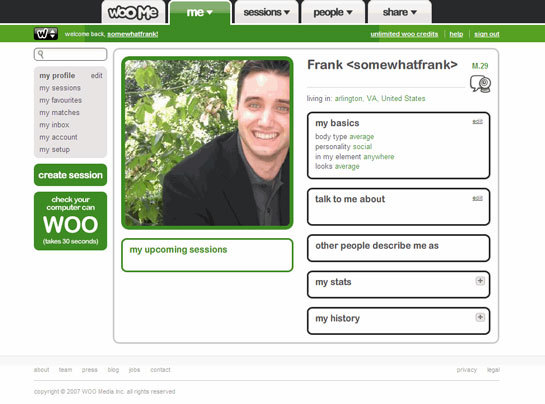Focus the sidebar search field

coord(71,55)
